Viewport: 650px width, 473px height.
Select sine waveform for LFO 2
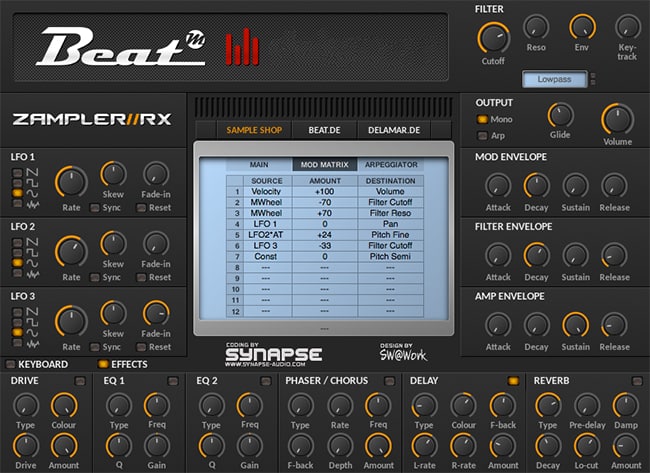coord(17,262)
